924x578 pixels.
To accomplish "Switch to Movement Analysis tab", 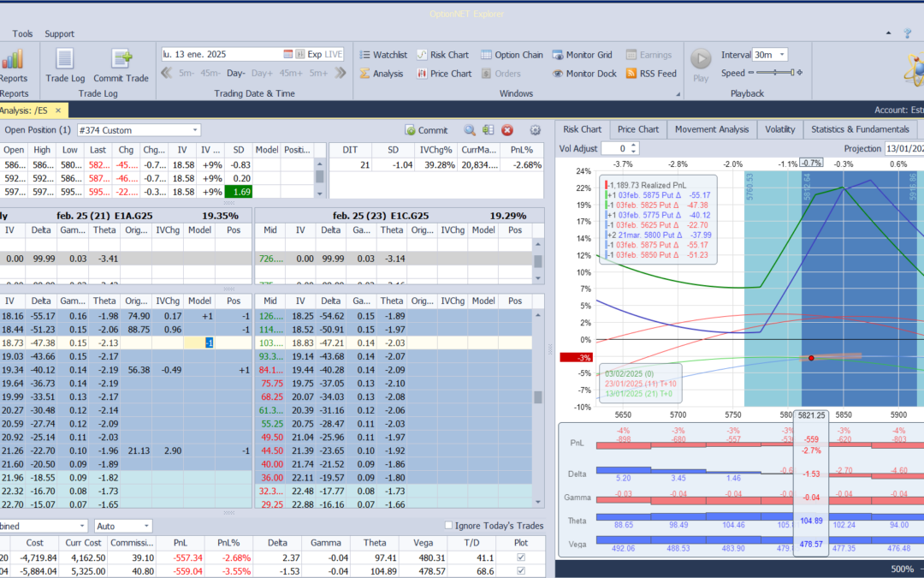I will pos(712,130).
